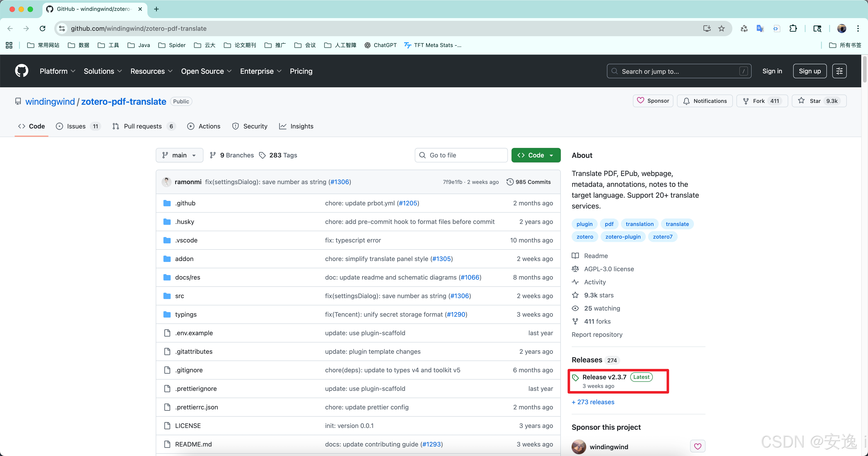Viewport: 868px width, 456px height.
Task: Open the side panel icon in Chrome toolbar
Action: tap(817, 28)
